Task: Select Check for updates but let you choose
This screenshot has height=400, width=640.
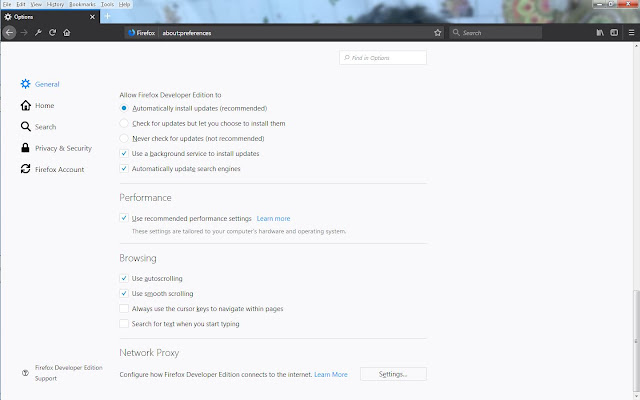Action: point(124,123)
